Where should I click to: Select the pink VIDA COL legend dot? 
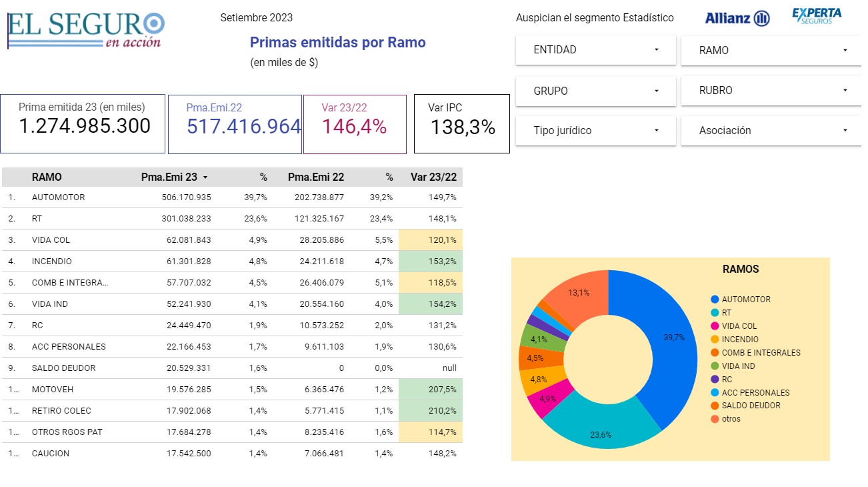pos(715,326)
